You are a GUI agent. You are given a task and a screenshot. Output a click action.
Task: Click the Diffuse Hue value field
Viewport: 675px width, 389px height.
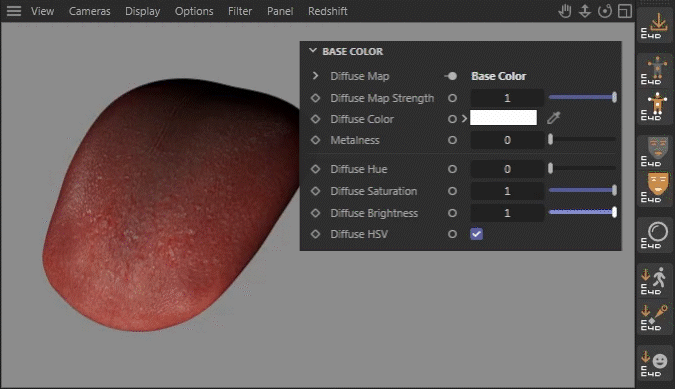pyautogui.click(x=507, y=169)
